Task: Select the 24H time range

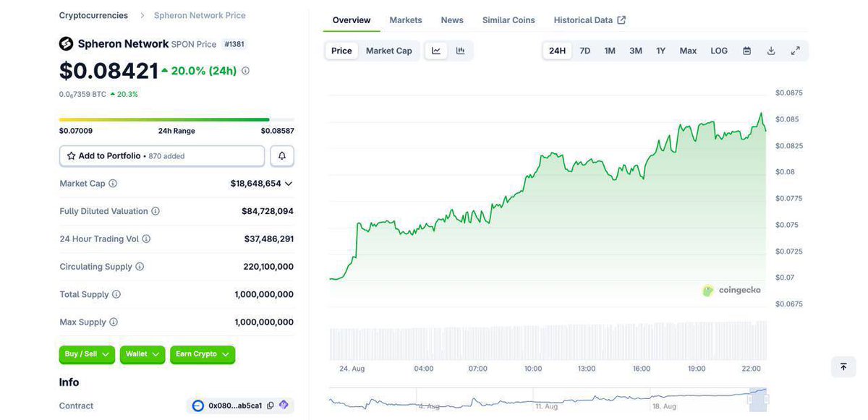Action: pyautogui.click(x=557, y=51)
